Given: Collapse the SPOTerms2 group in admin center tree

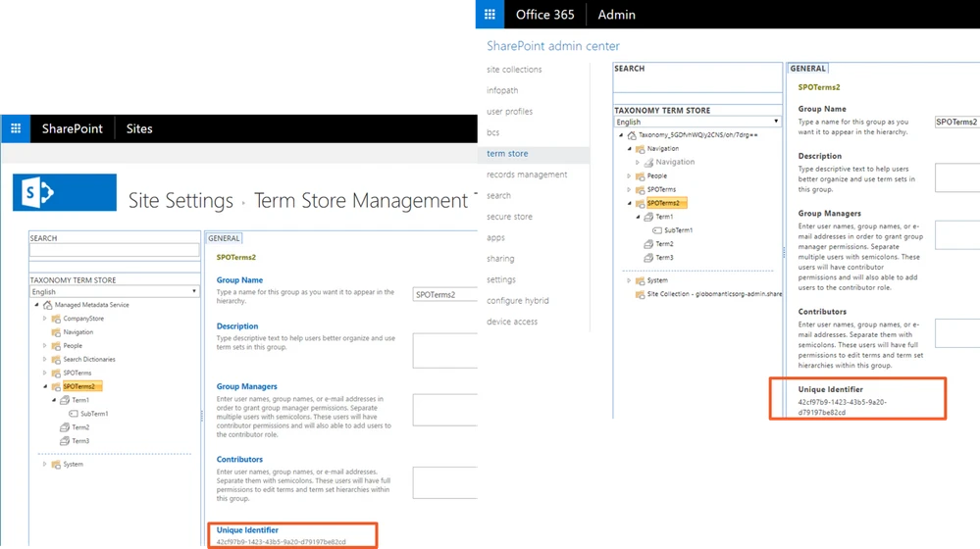Looking at the screenshot, I should [x=630, y=203].
